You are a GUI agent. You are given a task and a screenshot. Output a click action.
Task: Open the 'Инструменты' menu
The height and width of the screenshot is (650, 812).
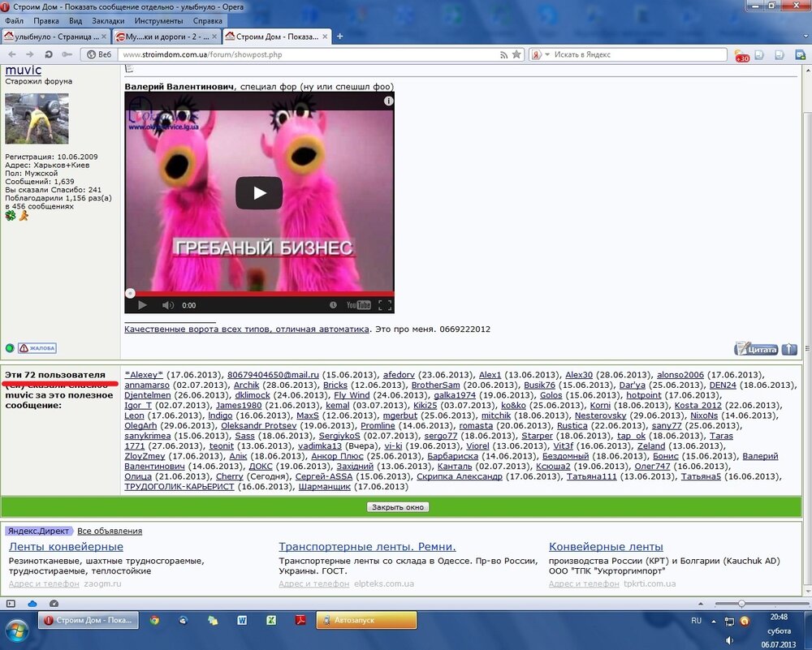pyautogui.click(x=158, y=21)
